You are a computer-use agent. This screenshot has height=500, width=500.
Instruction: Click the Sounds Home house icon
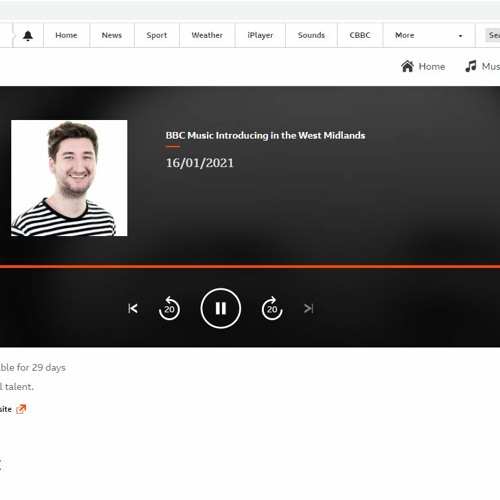click(x=407, y=66)
